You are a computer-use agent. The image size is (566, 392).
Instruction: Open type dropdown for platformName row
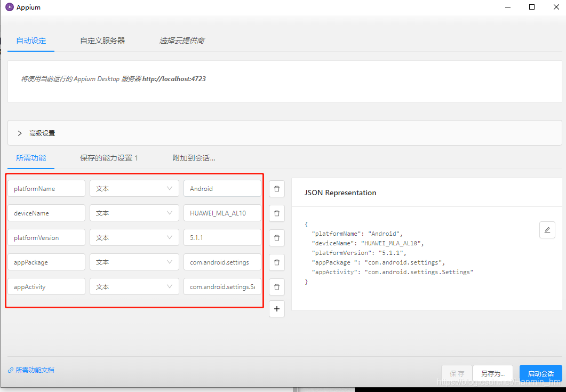tap(134, 188)
